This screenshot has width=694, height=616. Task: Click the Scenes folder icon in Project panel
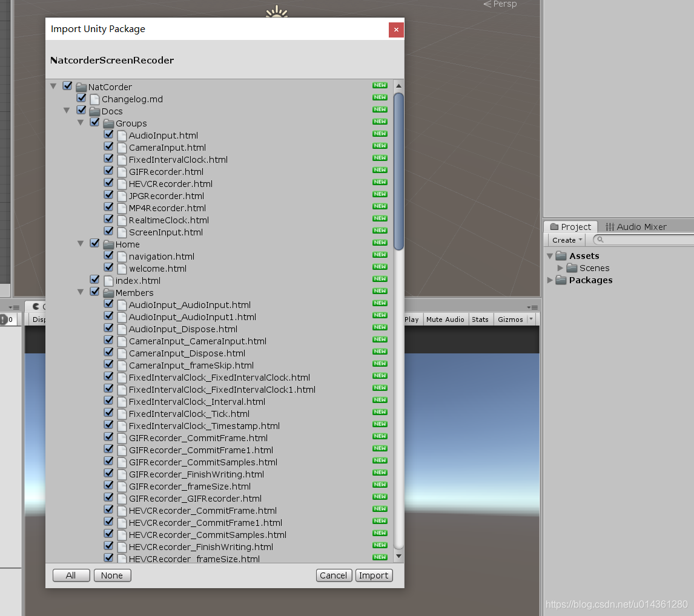[572, 268]
